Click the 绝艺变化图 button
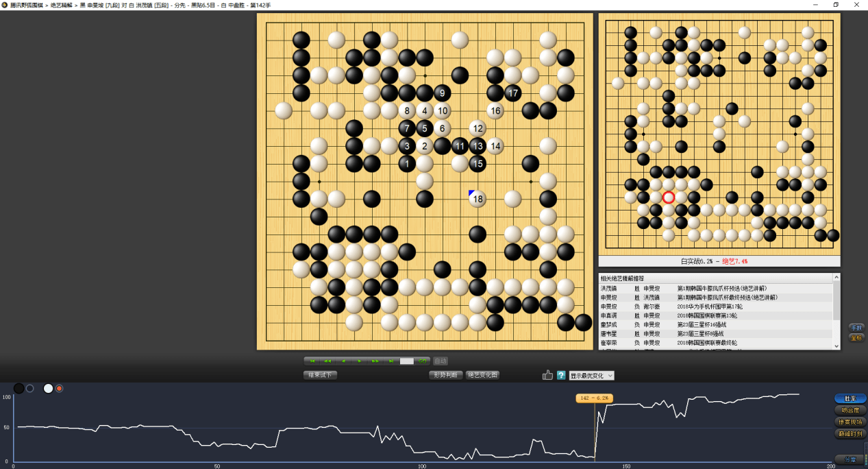The image size is (868, 469). tap(483, 375)
